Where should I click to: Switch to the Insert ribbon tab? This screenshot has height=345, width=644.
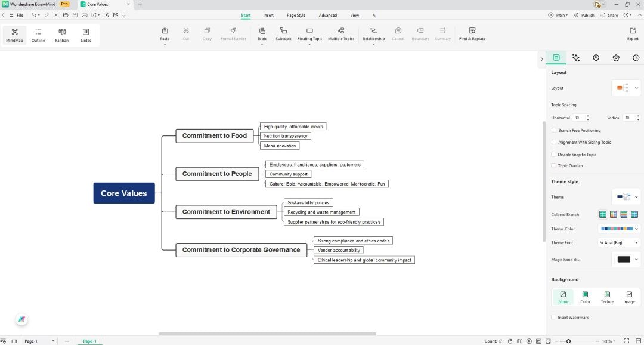268,15
